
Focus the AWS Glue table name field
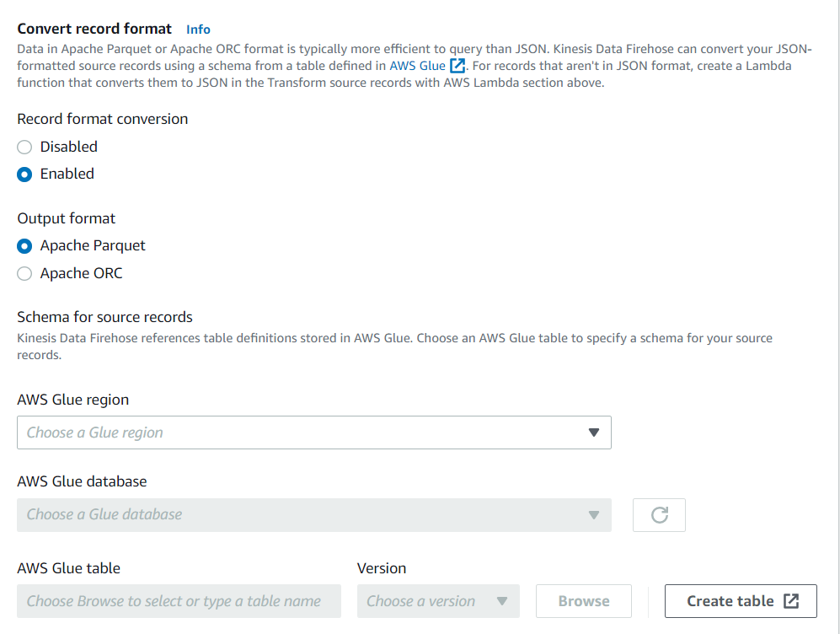(179, 601)
